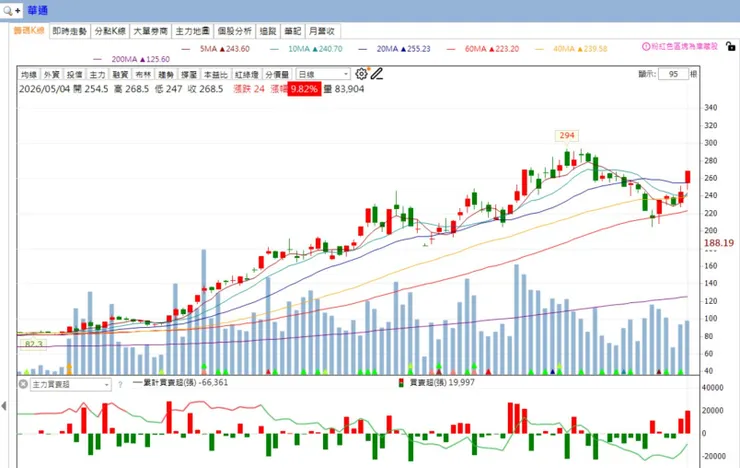The width and height of the screenshot is (740, 468).
Task: Click the 294 high price marker
Action: (567, 135)
